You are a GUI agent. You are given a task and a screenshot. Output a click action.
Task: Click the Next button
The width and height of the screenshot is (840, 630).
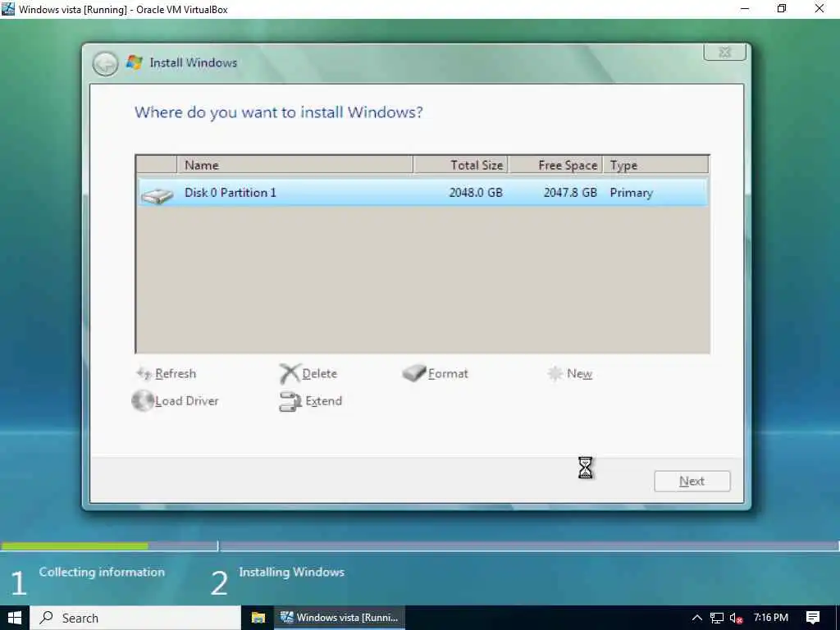tap(692, 481)
